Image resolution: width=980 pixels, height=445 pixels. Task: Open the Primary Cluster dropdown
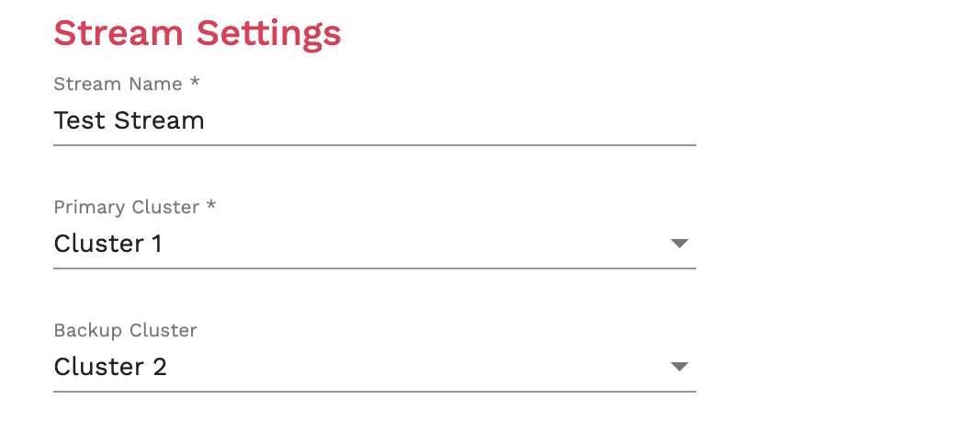click(x=374, y=244)
